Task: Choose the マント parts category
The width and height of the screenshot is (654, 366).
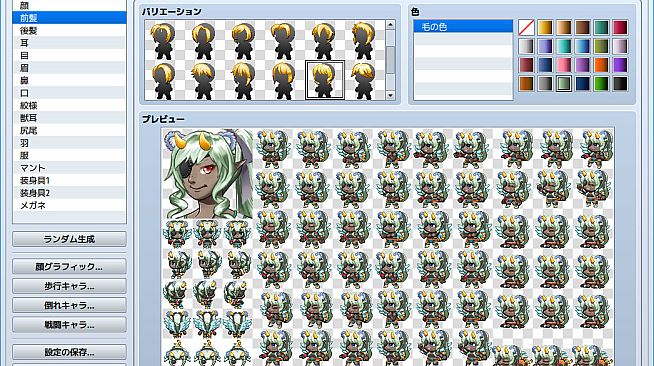Action: (x=69, y=168)
